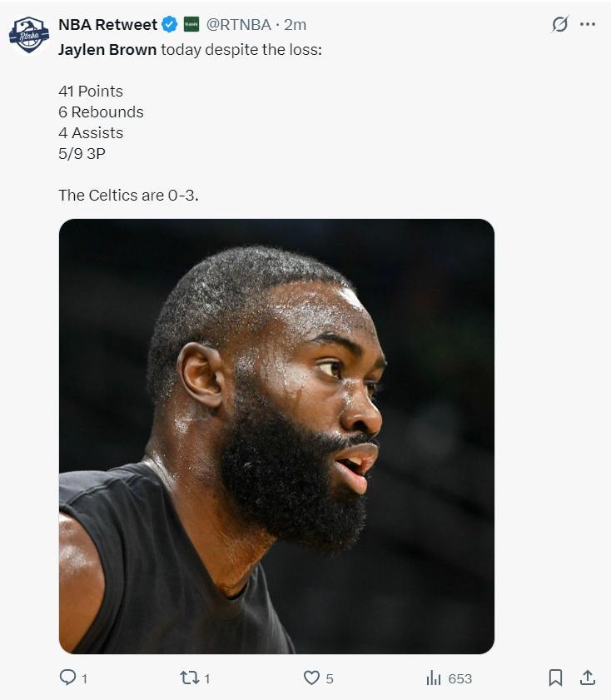Open the bearded player photo
Screen dimensions: 611x700
point(276,436)
